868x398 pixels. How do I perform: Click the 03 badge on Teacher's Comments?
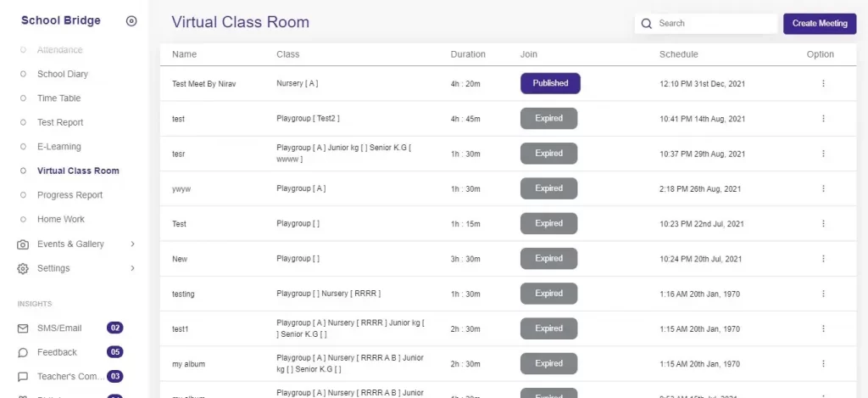(x=115, y=377)
